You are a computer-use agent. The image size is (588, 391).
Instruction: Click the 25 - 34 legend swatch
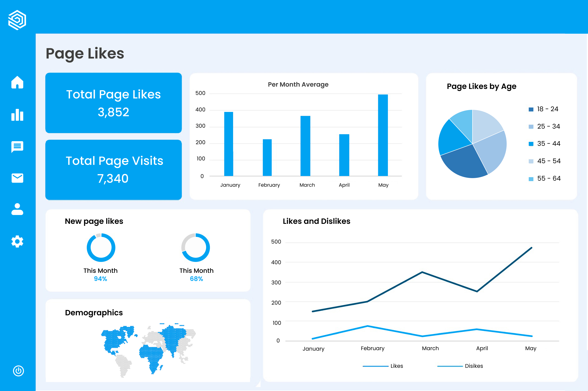click(531, 127)
